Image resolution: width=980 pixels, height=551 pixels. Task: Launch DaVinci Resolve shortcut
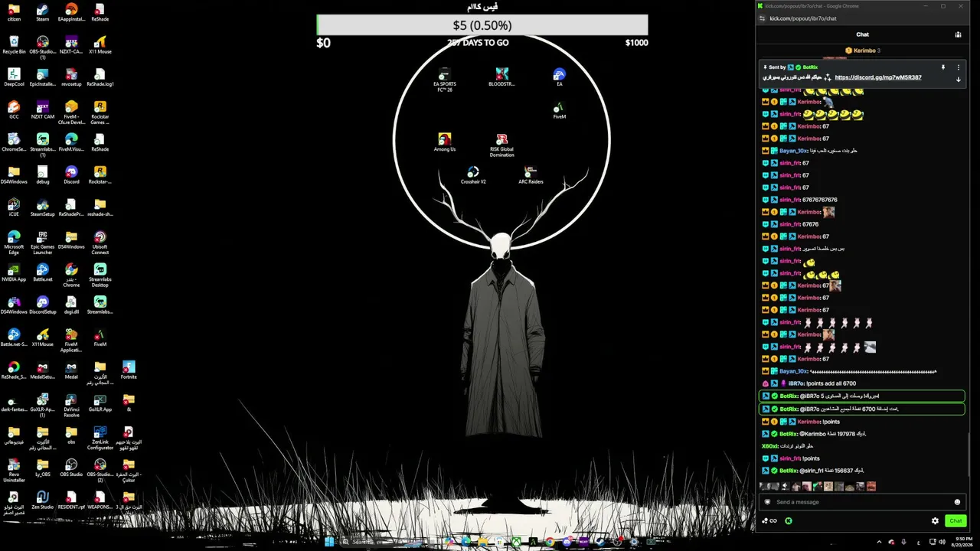pyautogui.click(x=71, y=405)
